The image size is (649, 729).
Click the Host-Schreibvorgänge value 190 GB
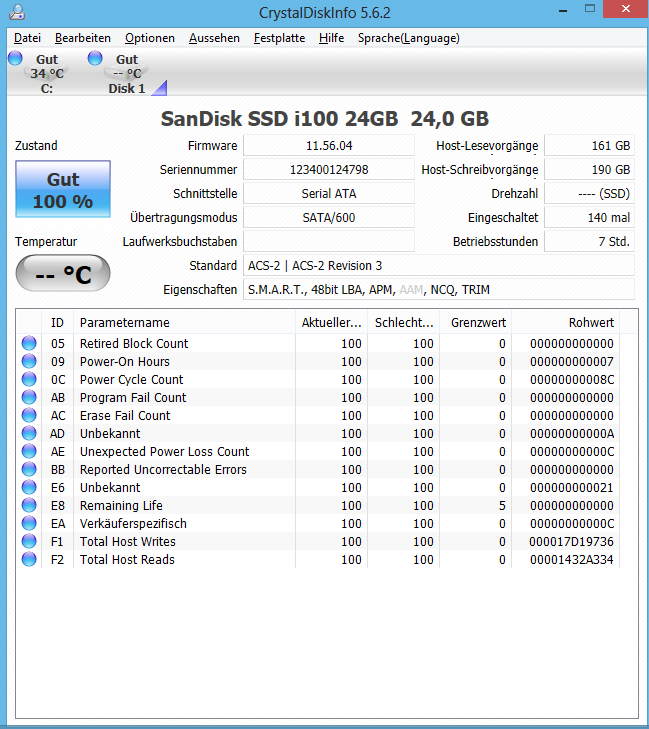(x=589, y=170)
